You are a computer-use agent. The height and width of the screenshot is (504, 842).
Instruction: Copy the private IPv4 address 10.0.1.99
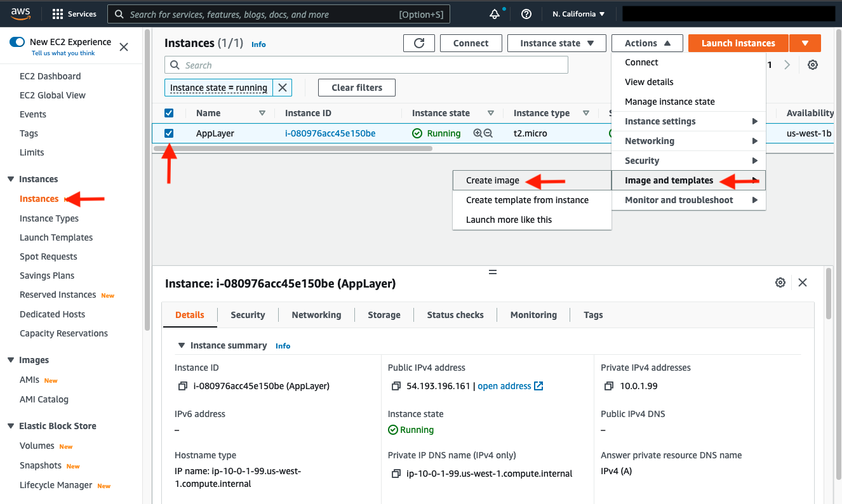tap(609, 386)
